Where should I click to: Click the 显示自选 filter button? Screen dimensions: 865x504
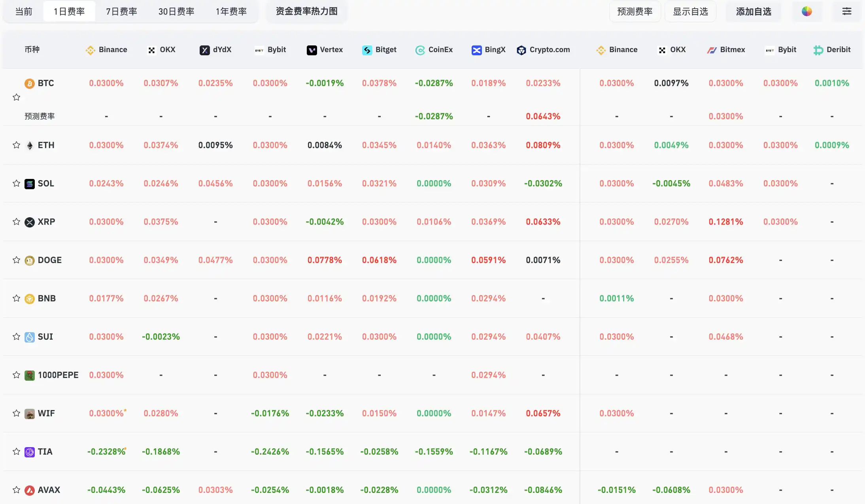690,11
